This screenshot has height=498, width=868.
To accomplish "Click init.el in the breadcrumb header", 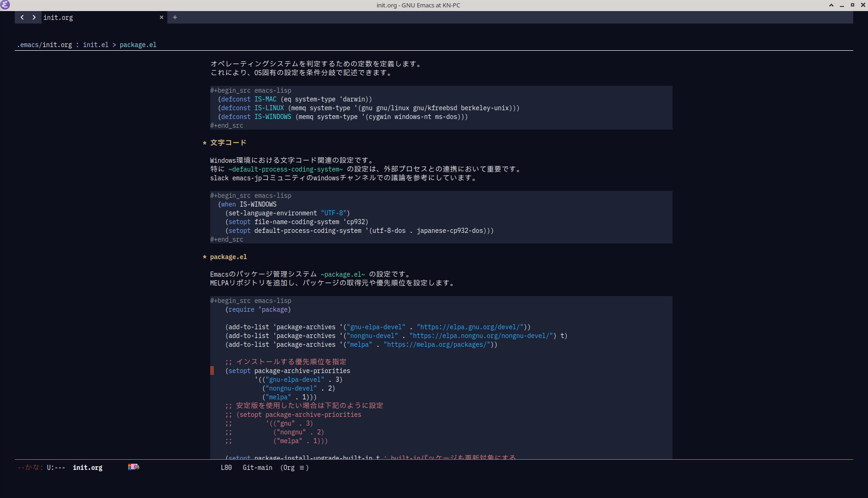I will point(96,45).
